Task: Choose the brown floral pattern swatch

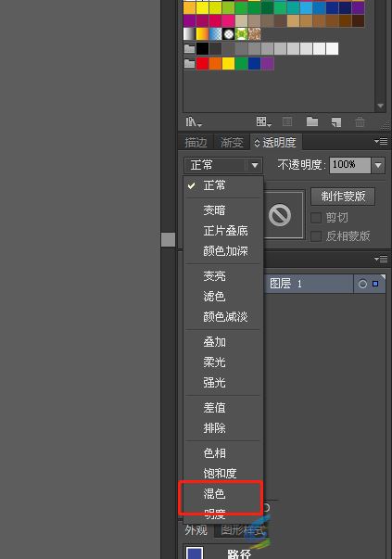Action: pyautogui.click(x=255, y=34)
